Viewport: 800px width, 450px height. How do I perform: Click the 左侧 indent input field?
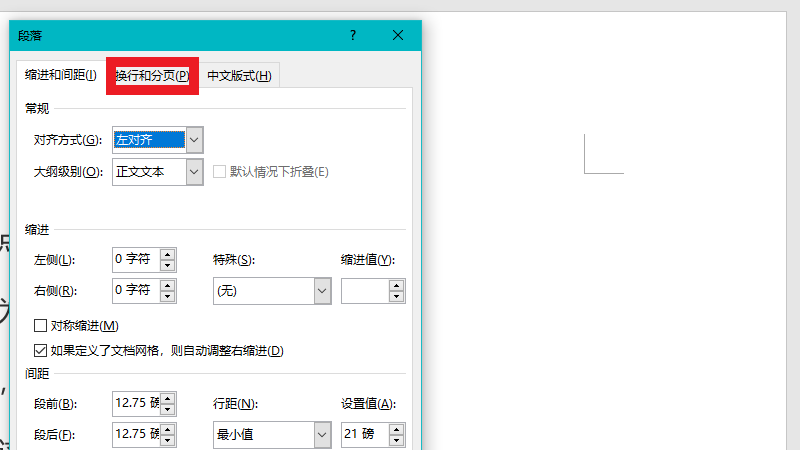tap(135, 260)
